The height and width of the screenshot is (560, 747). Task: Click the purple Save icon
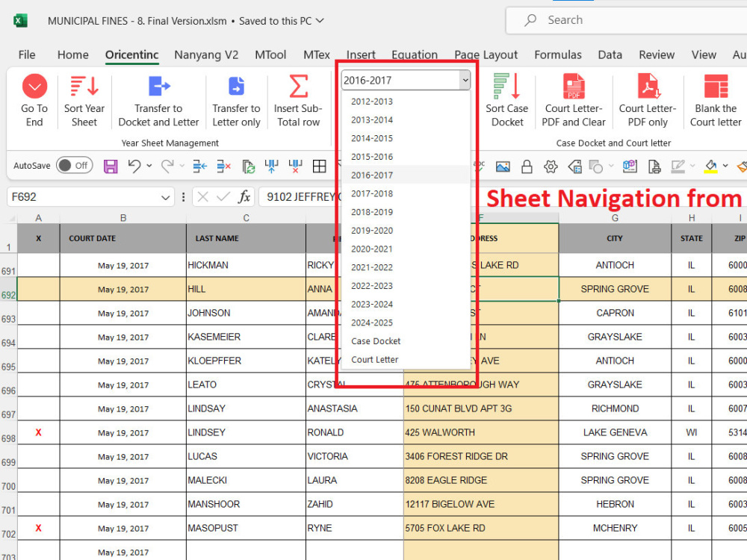111,167
